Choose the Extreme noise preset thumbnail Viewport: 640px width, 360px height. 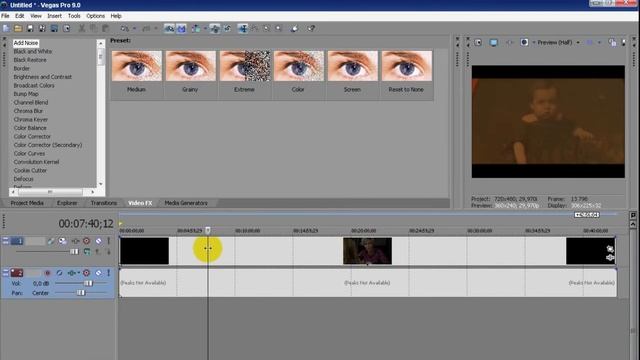point(244,67)
